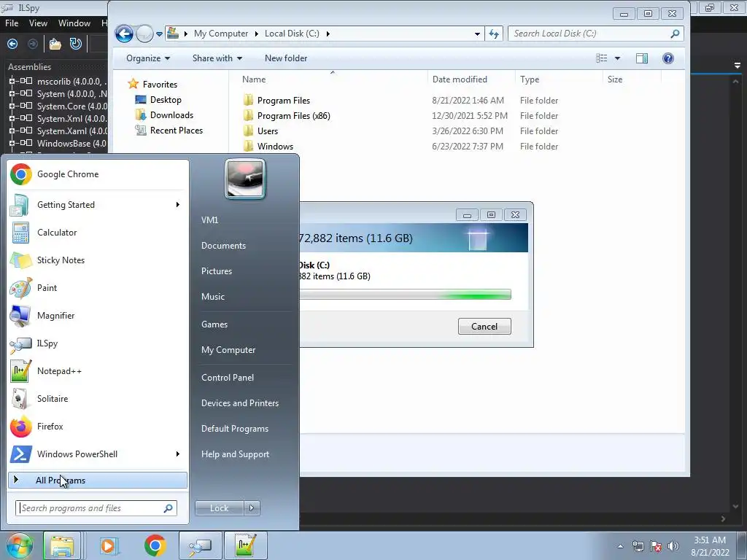
Task: Expand shutdown options arrow beside Lock
Action: tap(252, 508)
